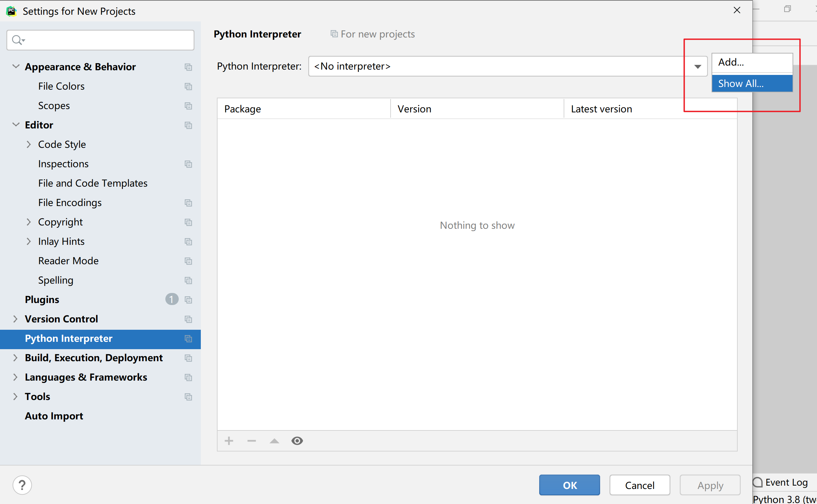Screen dimensions: 817x504
Task: Click project-level icon beside Plugins
Action: [188, 300]
